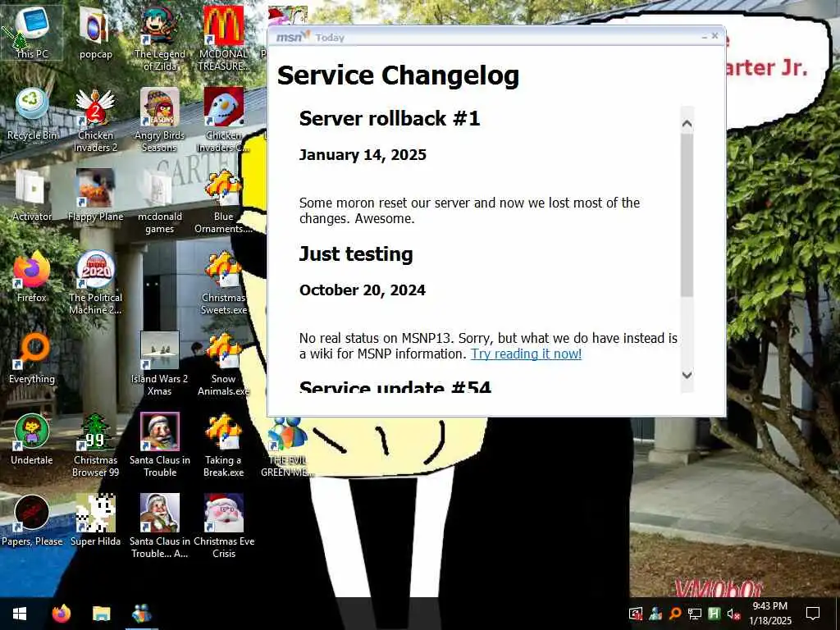
Task: Open Snow Animals.exe icon
Action: pos(223,363)
